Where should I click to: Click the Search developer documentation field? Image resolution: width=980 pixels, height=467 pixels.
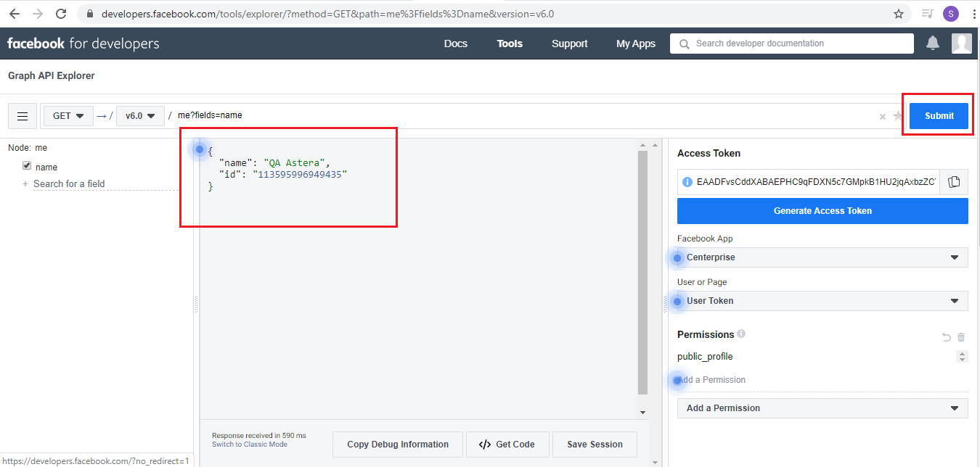pos(791,44)
